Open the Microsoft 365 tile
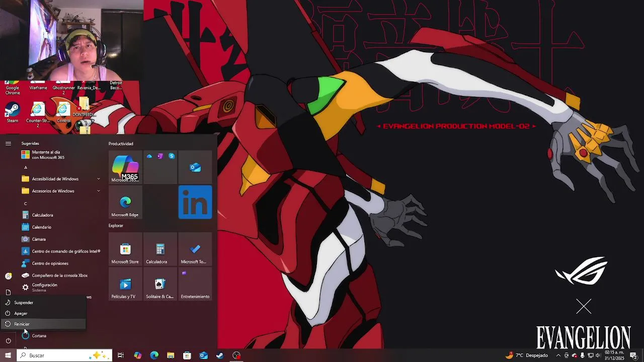Image resolution: width=644 pixels, height=362 pixels. click(x=125, y=167)
